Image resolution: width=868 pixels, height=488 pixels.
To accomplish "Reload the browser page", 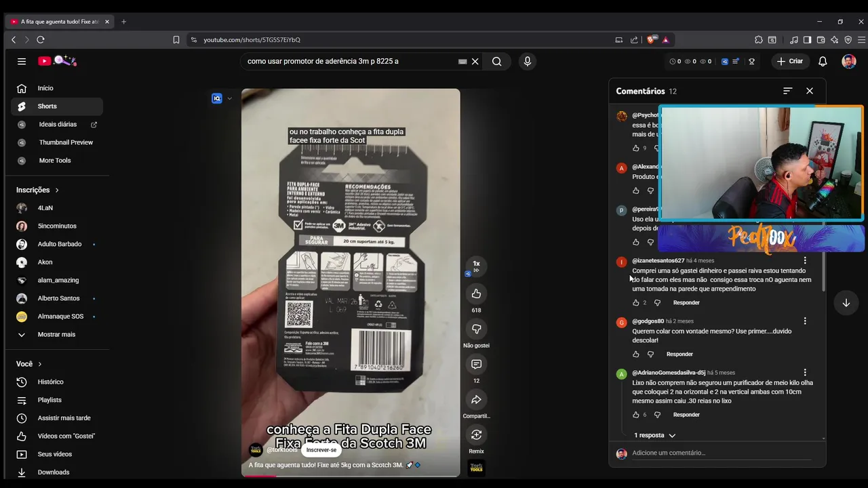I will tap(41, 40).
